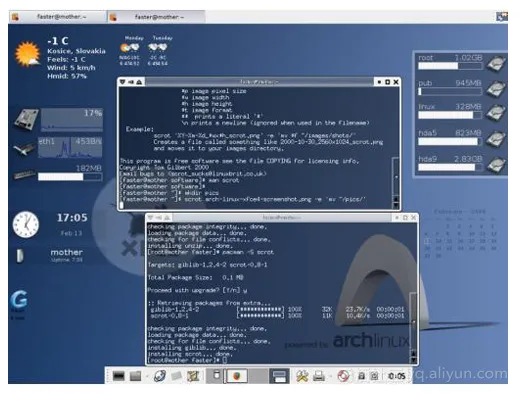
Task: Toggle sticky on the pacman terminal window
Action: (x=159, y=218)
